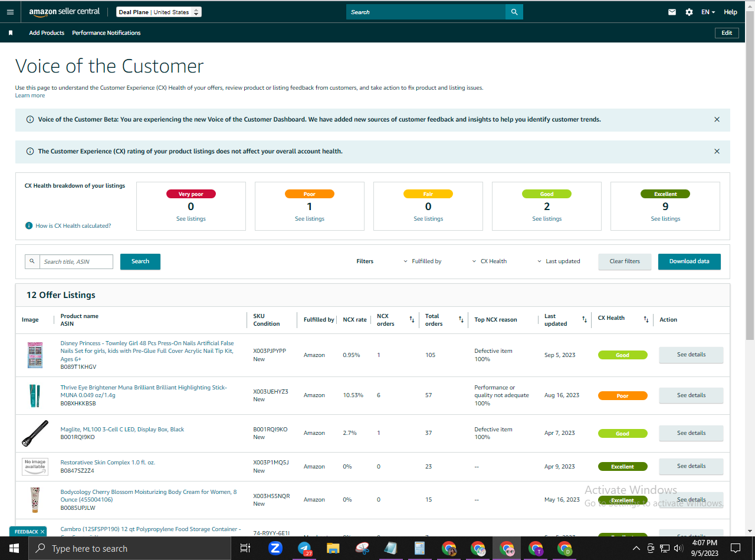Click the Amazon Seller Central logo
This screenshot has width=755, height=560.
point(64,12)
